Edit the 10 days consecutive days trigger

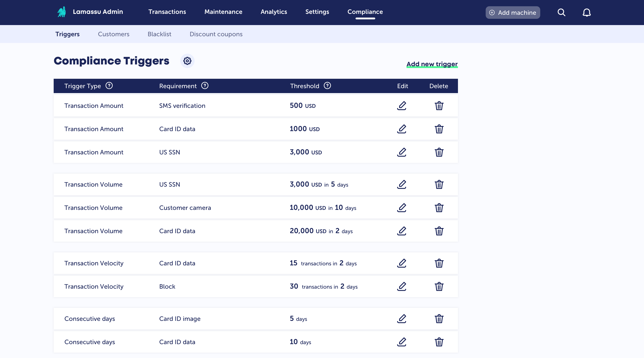402,342
